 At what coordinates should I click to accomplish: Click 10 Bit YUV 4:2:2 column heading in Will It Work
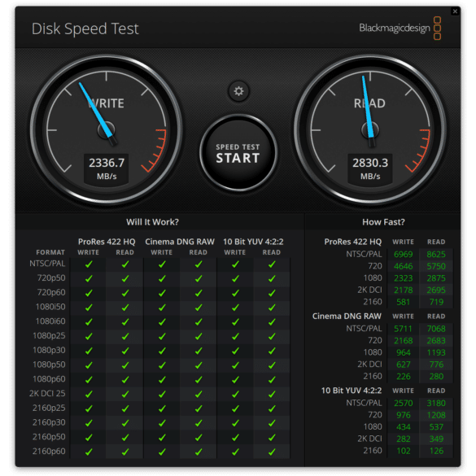(x=253, y=242)
